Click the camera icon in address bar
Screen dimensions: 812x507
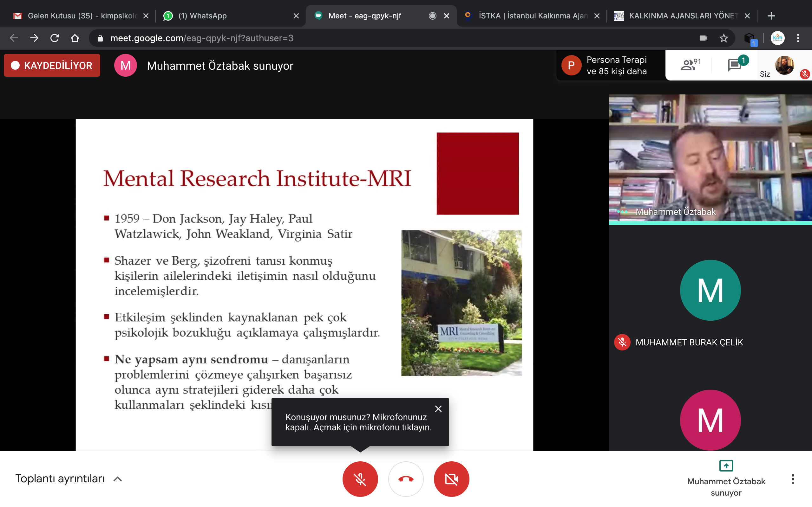703,38
